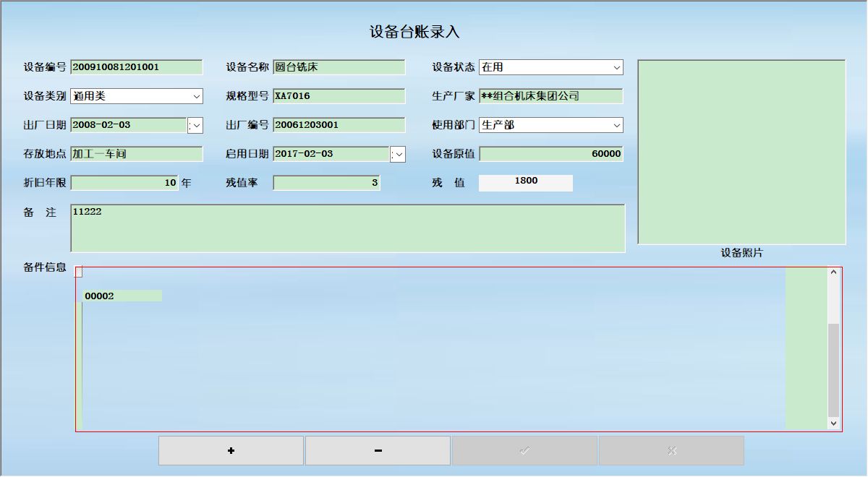The height and width of the screenshot is (477, 868).
Task: Open the 设备状态 dropdown
Action: 616,67
